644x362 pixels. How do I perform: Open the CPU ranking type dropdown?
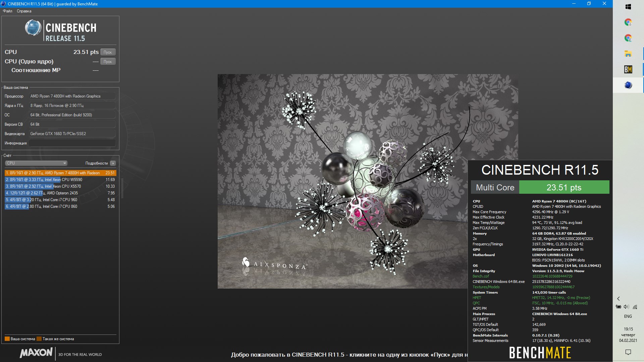coord(36,163)
